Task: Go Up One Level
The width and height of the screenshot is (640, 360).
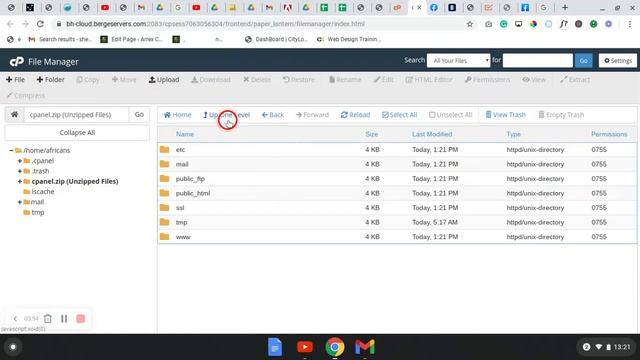Action: [x=226, y=115]
